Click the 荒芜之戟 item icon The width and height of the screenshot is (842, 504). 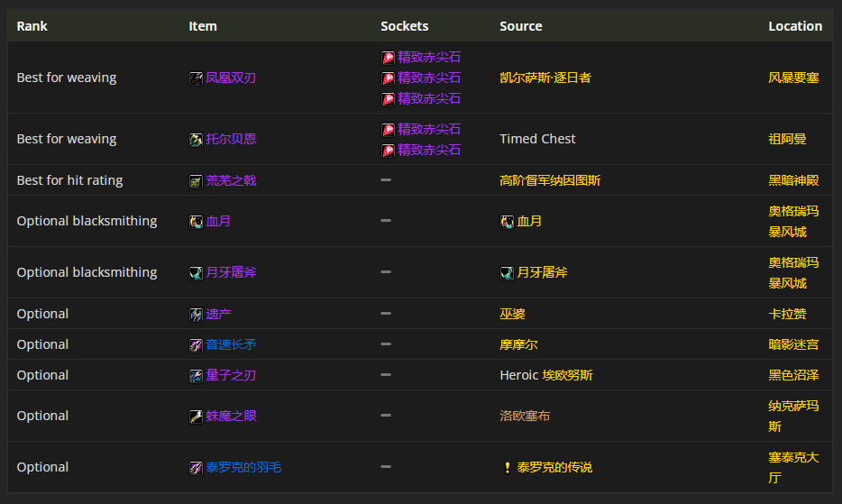(196, 181)
